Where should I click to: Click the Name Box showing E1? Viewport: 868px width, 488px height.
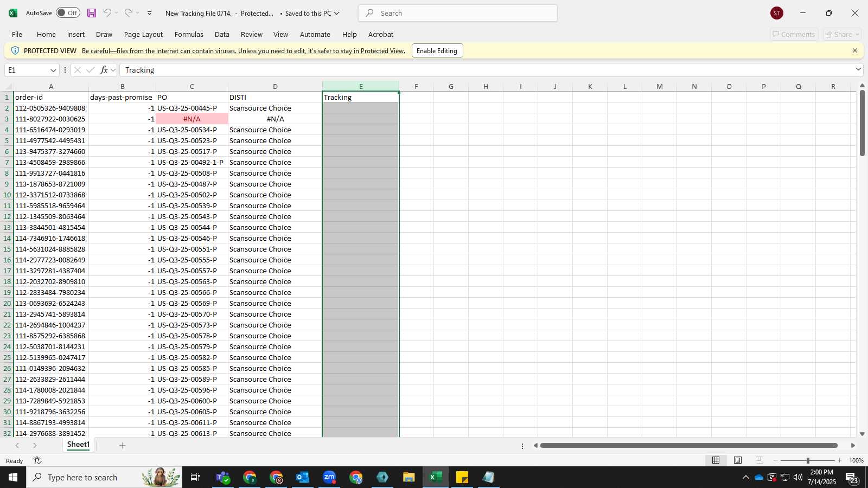pos(27,70)
